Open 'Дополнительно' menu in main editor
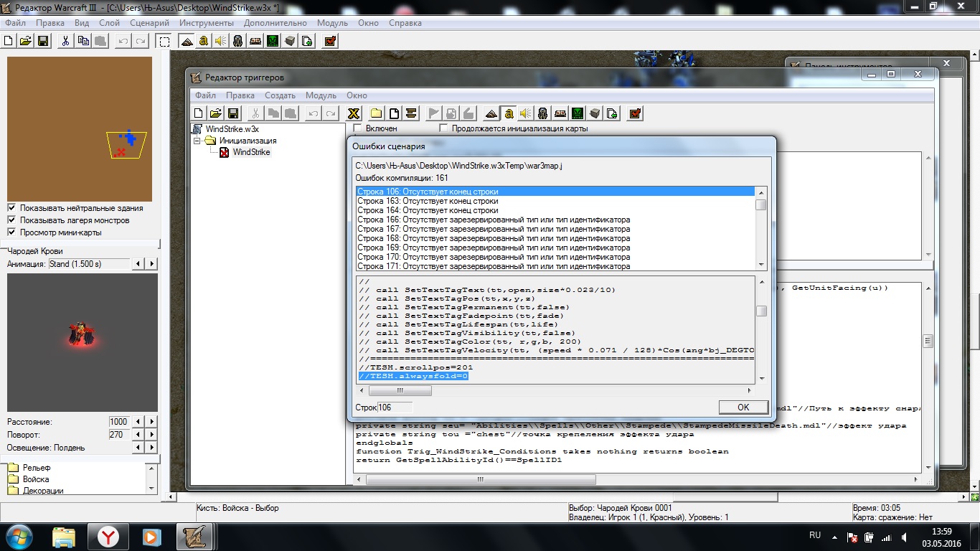Image resolution: width=980 pixels, height=551 pixels. point(275,23)
